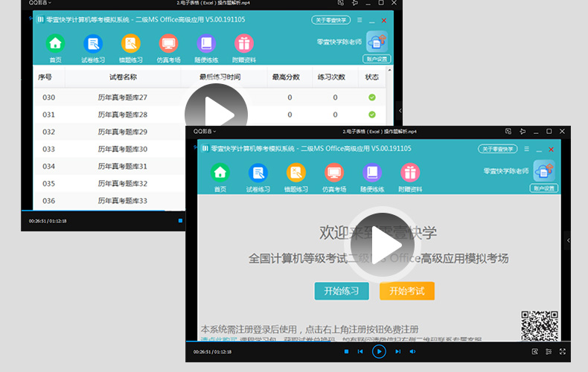Viewport: 588px width, 372px height.
Task: Select row 历年真考题库27
Action: click(x=210, y=97)
